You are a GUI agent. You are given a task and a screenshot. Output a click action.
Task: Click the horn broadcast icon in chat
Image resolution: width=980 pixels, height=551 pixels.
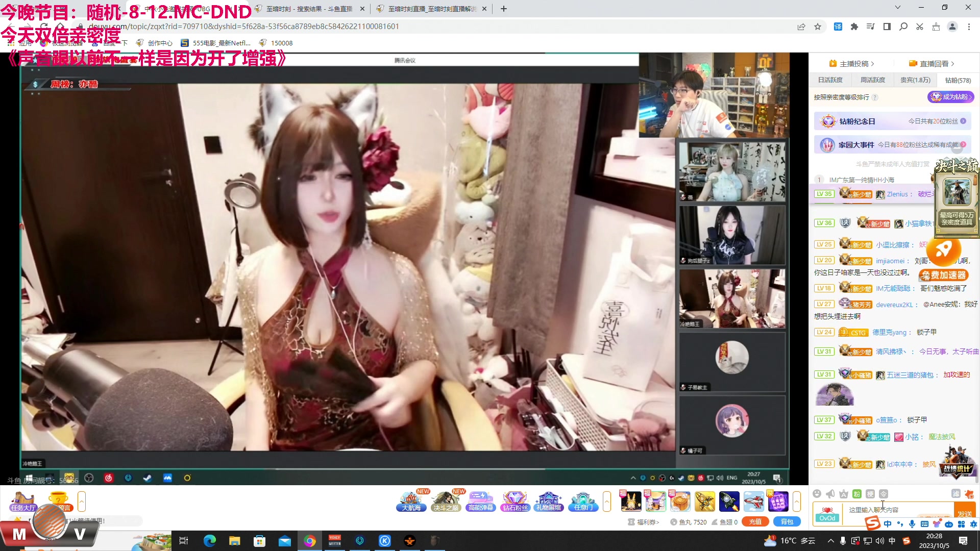830,493
